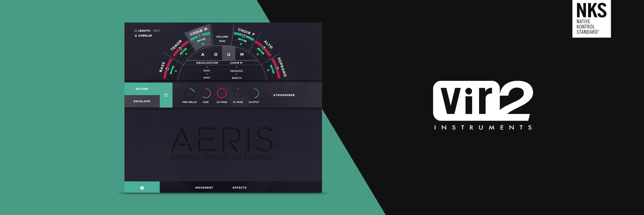Image resolution: width=644 pixels, height=215 pixels.
Task: Click the Lo Pass knob
Action: 222,93
